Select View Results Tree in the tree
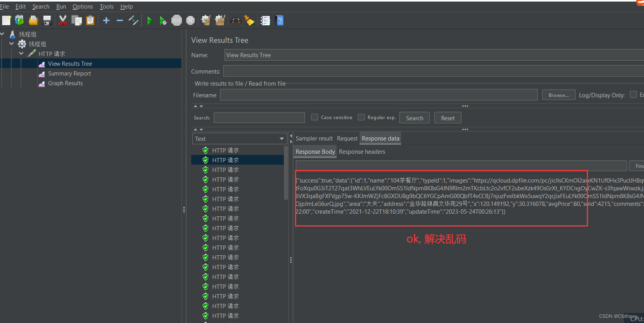Viewport: 644px width, 323px height. pyautogui.click(x=70, y=64)
